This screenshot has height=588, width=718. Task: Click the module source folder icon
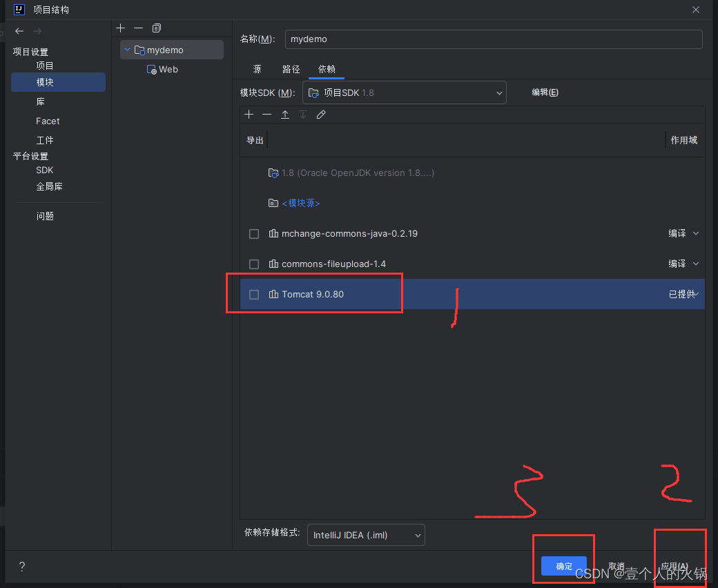(x=273, y=203)
